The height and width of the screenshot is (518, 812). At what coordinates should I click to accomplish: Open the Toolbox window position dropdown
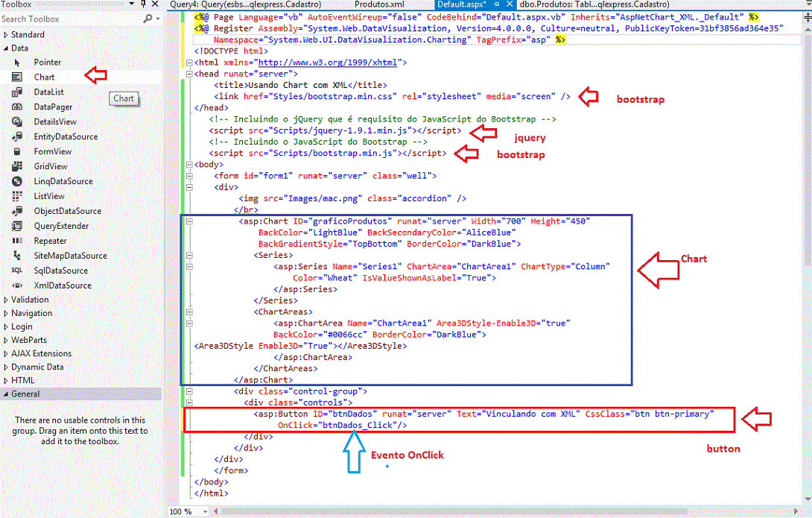pos(132,4)
